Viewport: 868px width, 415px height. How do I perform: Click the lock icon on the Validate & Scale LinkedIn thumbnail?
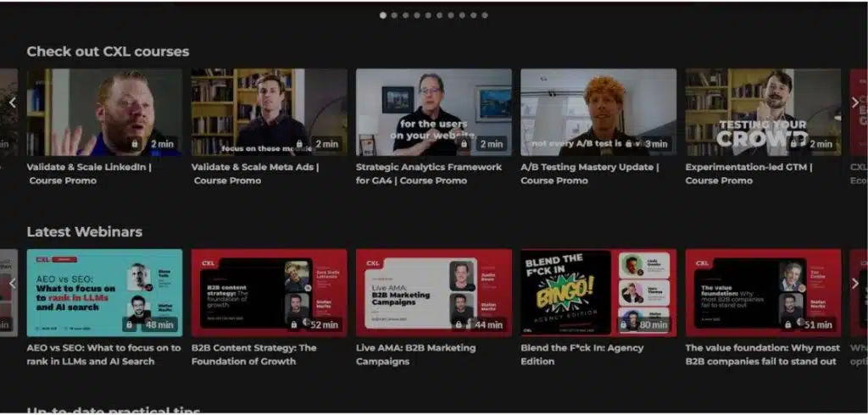point(135,144)
